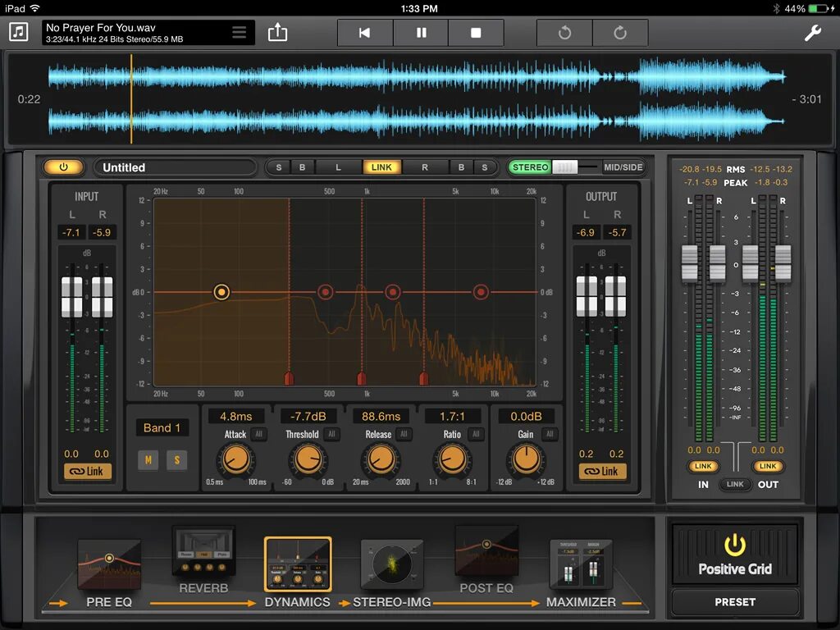The width and height of the screenshot is (840, 630).
Task: Undo with the counter-clockwise arrow icon
Action: tap(564, 33)
